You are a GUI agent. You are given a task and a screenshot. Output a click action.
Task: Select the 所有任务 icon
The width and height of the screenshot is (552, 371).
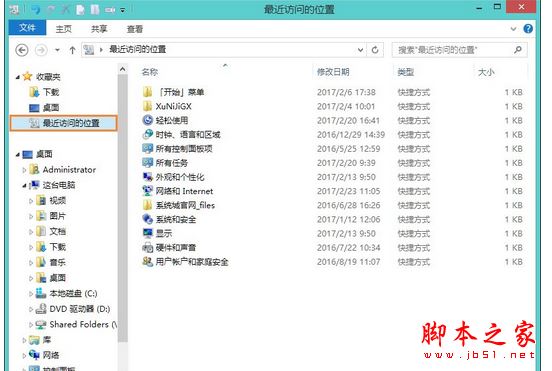pyautogui.click(x=148, y=163)
